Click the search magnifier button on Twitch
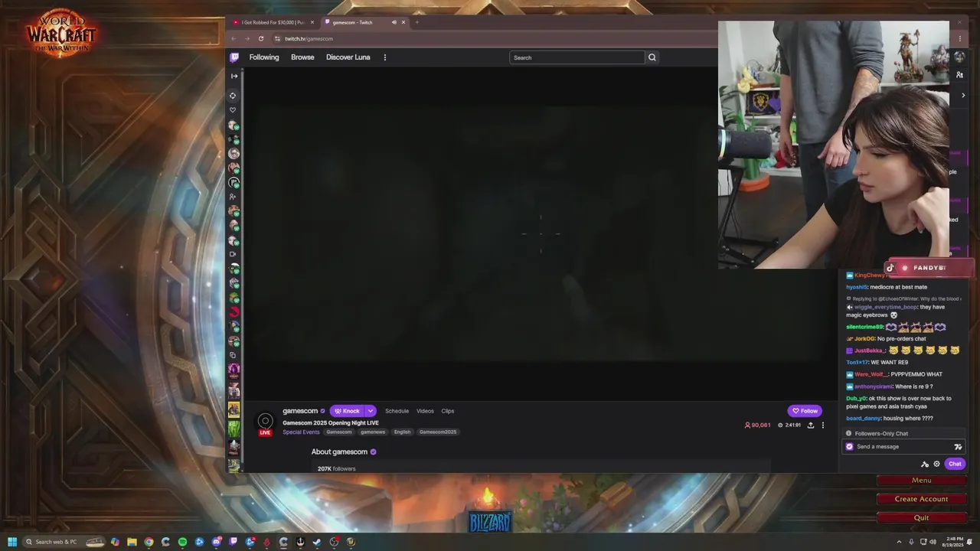980x551 pixels. click(652, 57)
